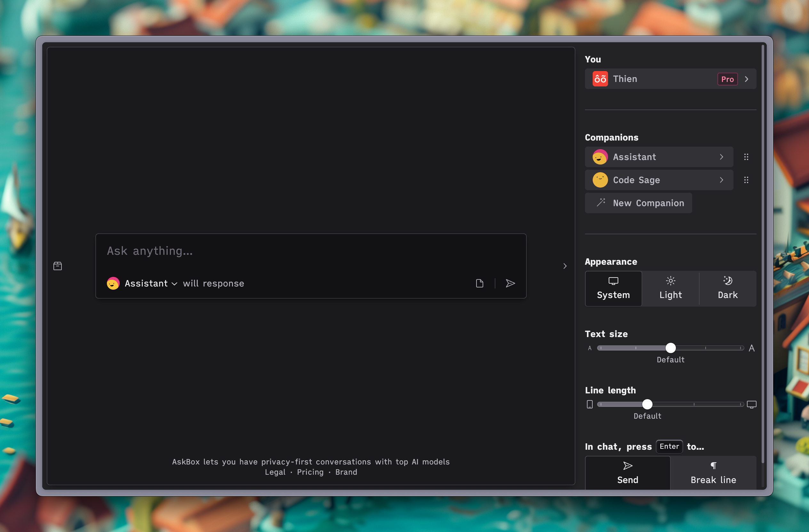Click the attach file icon in prompt box
Image resolution: width=809 pixels, height=532 pixels.
(479, 283)
